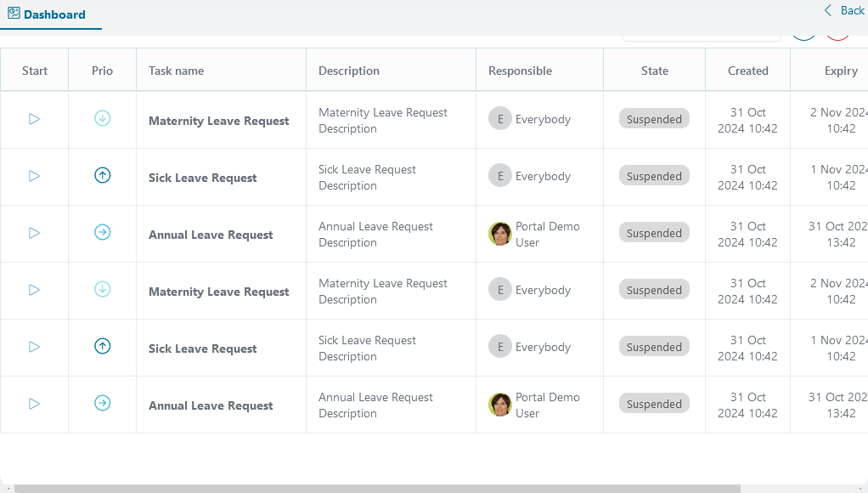Open the first Sick Leave Request task name
Viewport: 868px width, 493px height.
click(x=202, y=178)
